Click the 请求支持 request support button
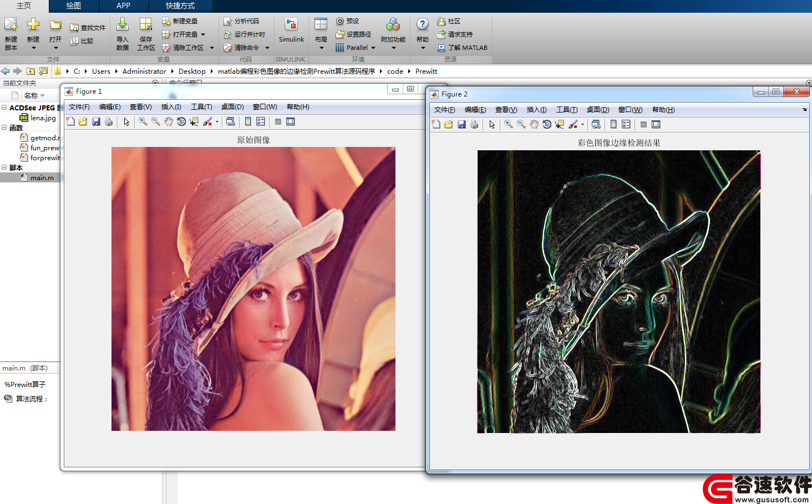Image resolution: width=812 pixels, height=504 pixels. 455,34
